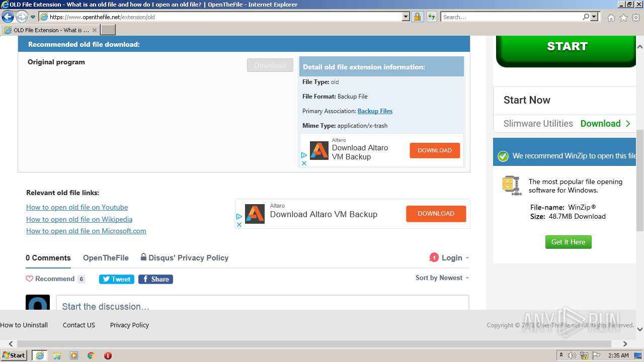
Task: Open the recent pages dropdown arrow
Action: click(x=33, y=17)
